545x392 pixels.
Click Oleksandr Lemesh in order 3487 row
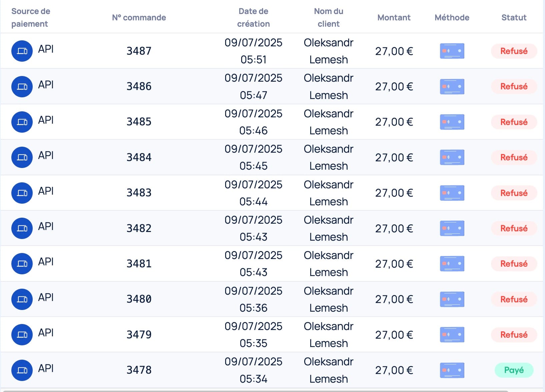pos(329,51)
